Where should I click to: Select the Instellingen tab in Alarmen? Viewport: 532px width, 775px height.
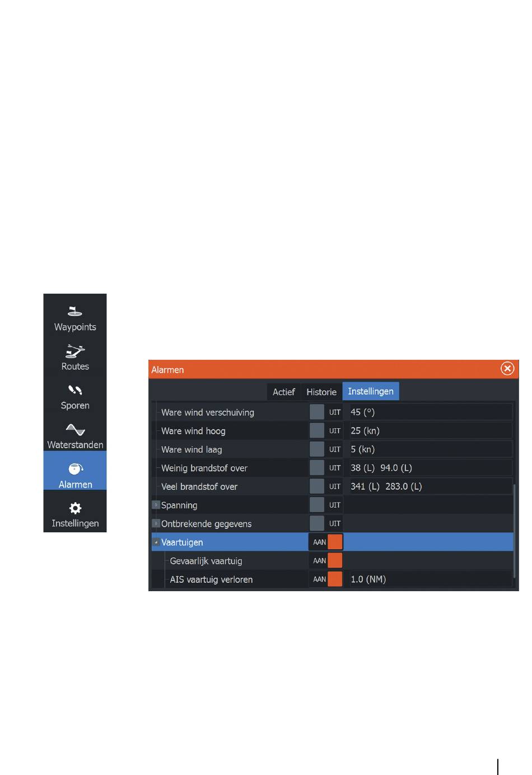[371, 391]
